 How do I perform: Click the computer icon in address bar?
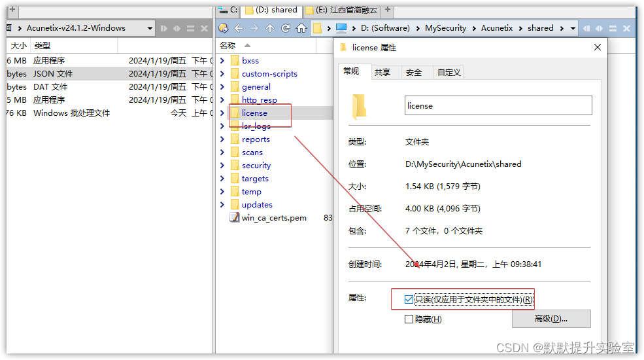tap(341, 28)
